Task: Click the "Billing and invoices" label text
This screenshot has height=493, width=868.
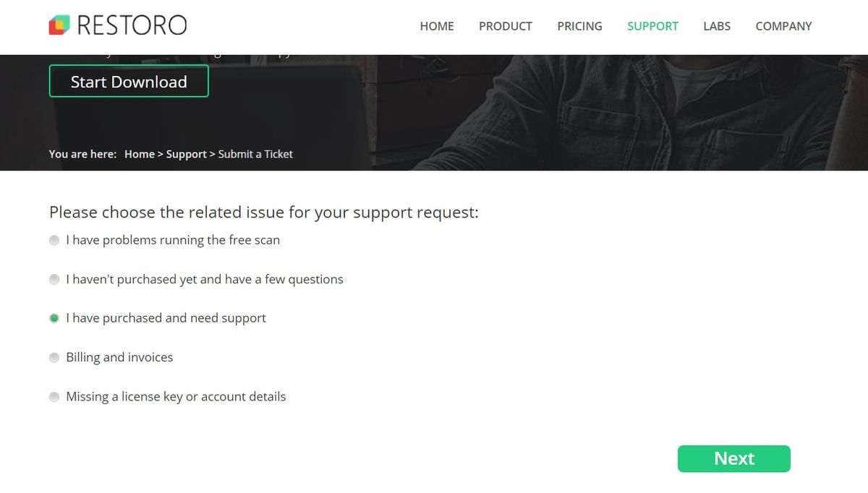Action: pyautogui.click(x=119, y=357)
